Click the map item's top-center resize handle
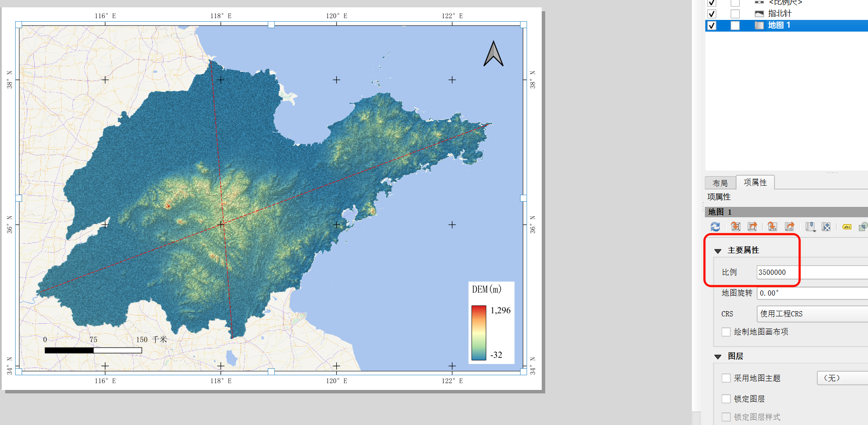Viewport: 868px width, 425px height. pyautogui.click(x=271, y=25)
